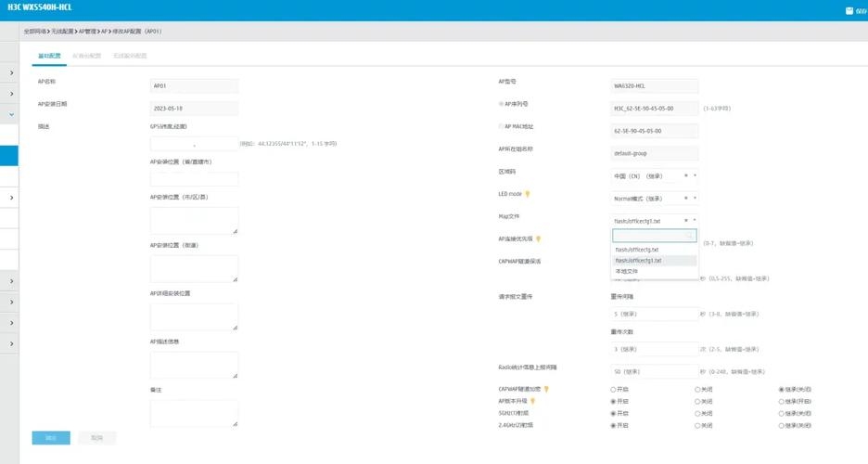Set CAPWAP隧道加密 to 关闭
Viewport: 868px width, 464px height.
click(697, 389)
